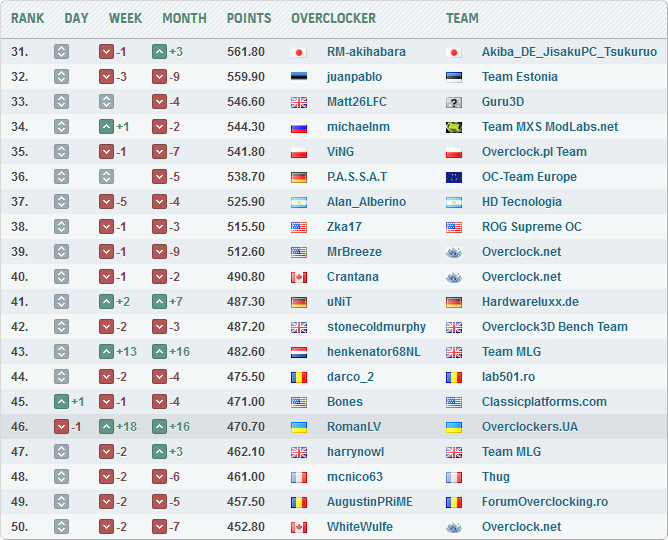Click the gray neutral week icon in Matt26LFC row

tap(106, 102)
